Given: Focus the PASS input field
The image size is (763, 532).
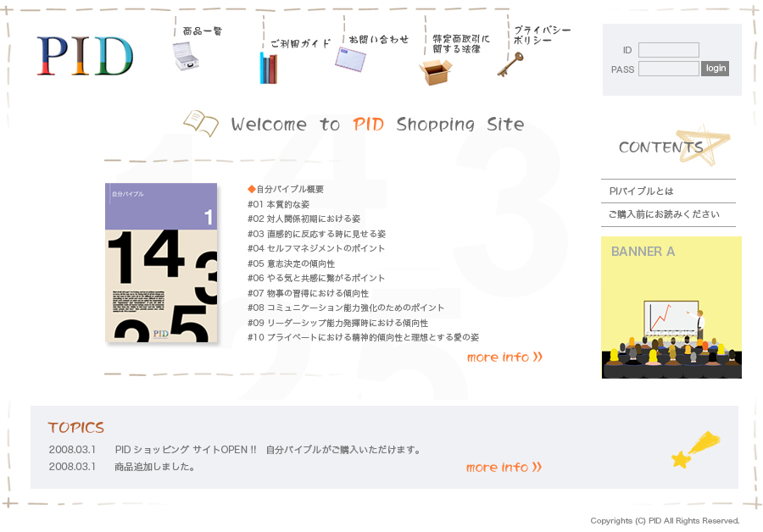Looking at the screenshot, I should tap(668, 69).
